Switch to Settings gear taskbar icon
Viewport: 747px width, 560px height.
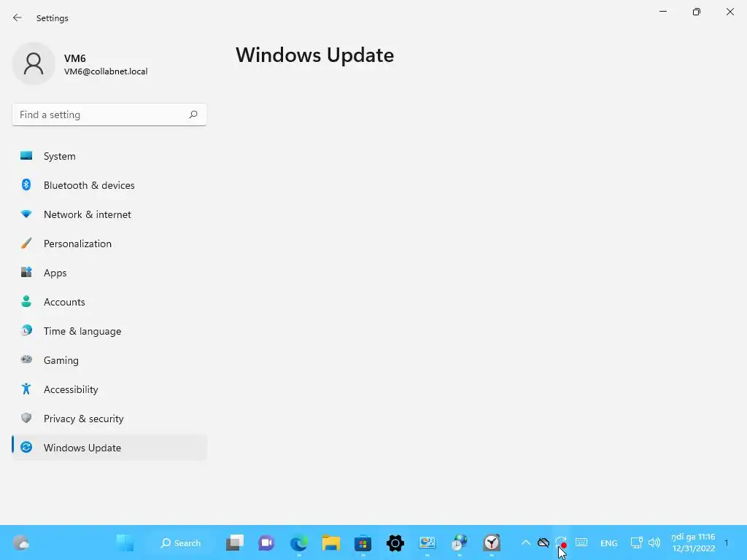(x=395, y=542)
